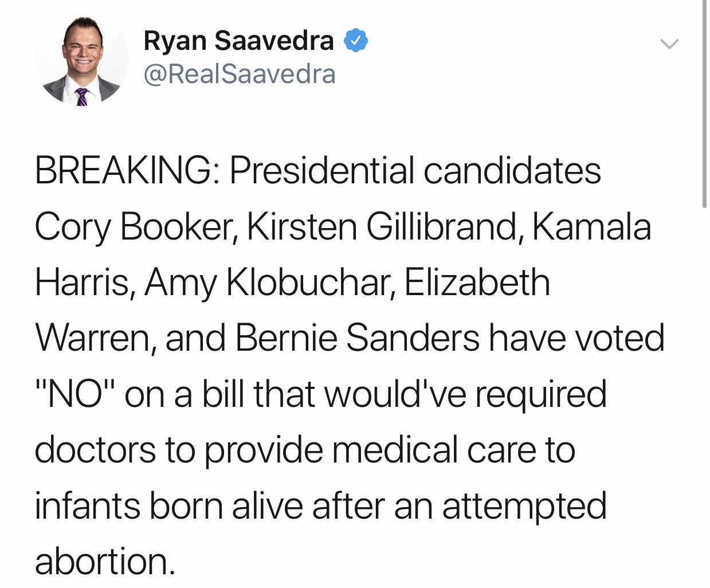Click the word Kamala in tweet text
Viewport: 710px width, 588px height.
click(x=592, y=226)
